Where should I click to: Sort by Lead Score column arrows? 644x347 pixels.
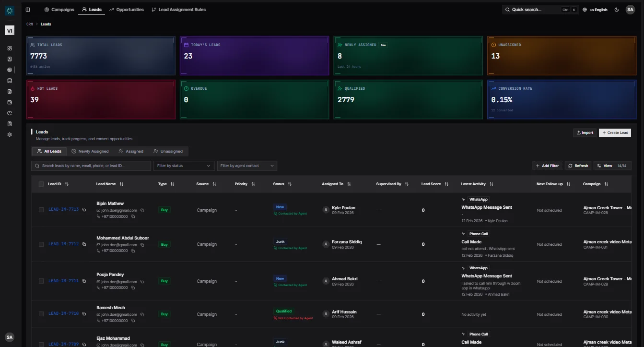click(x=446, y=184)
